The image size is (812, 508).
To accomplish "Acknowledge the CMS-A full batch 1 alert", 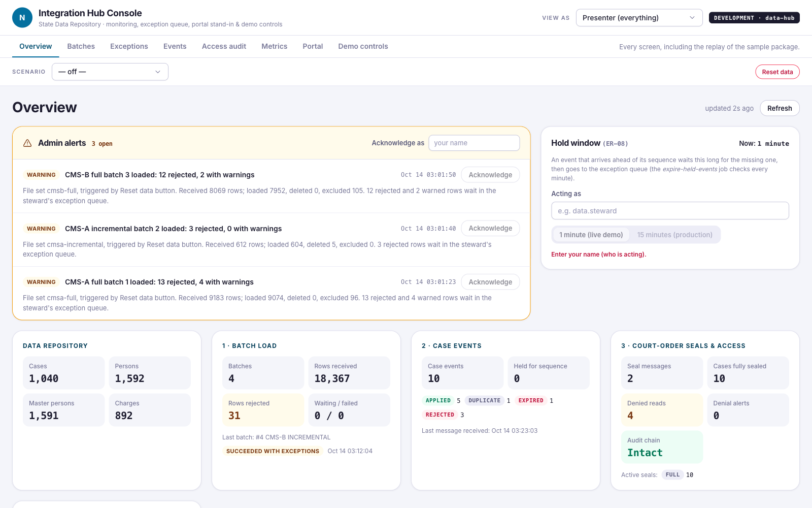I will (x=490, y=282).
